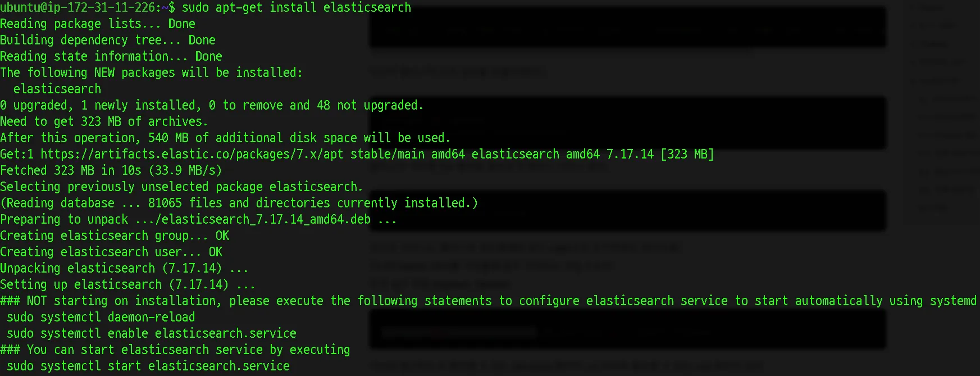
Task: Click the 'Reading state information... Done' line
Action: (111, 56)
